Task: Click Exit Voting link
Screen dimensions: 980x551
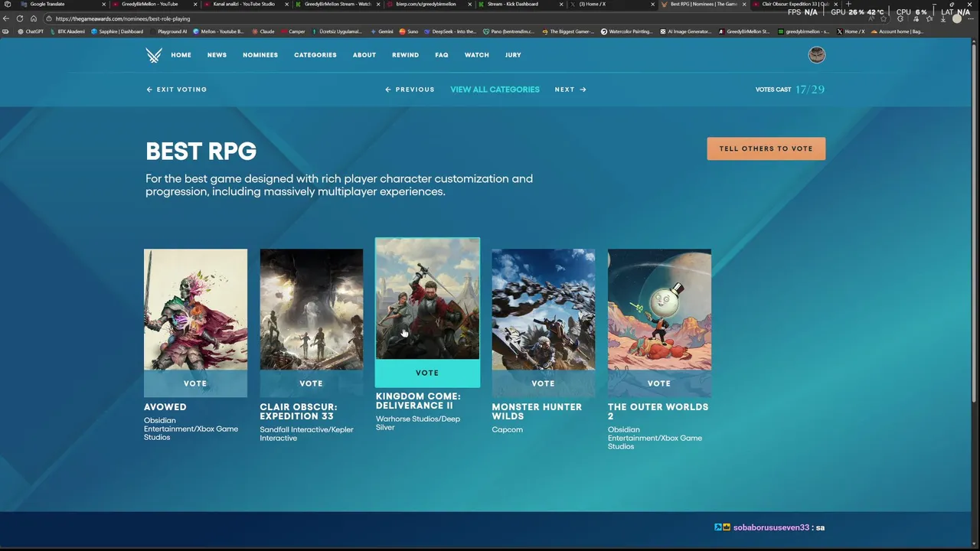Action: tap(177, 90)
